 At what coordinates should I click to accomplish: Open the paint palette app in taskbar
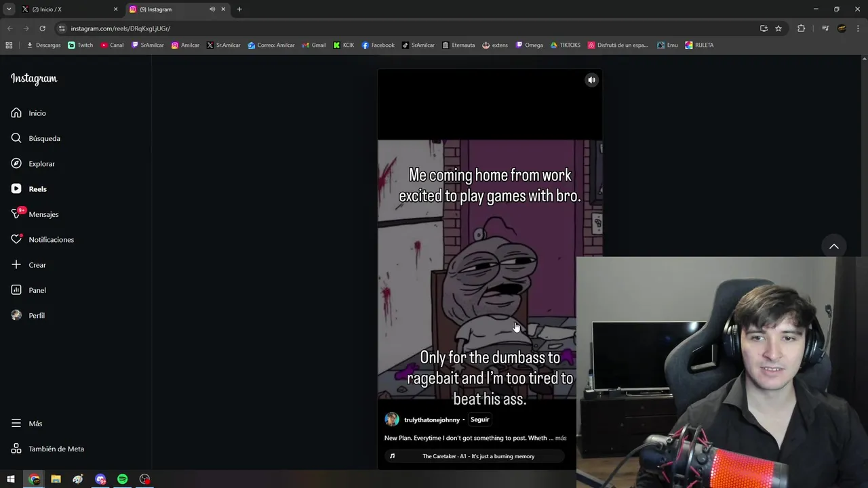click(x=78, y=479)
